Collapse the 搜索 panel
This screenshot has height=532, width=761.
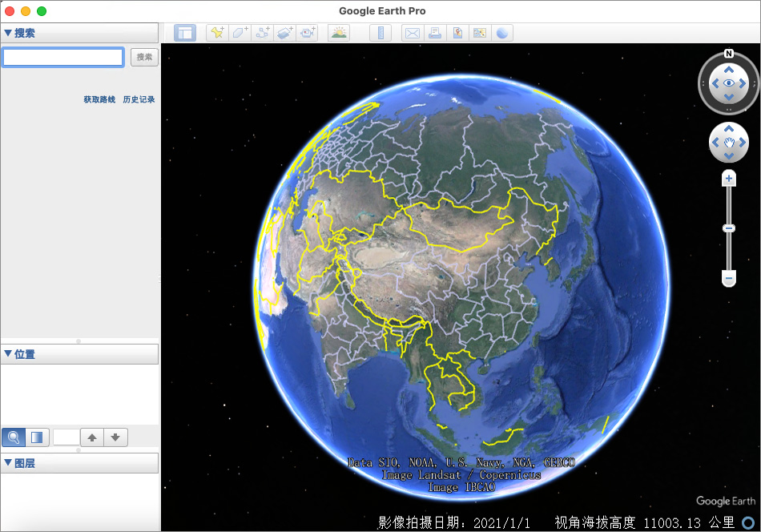click(x=8, y=33)
